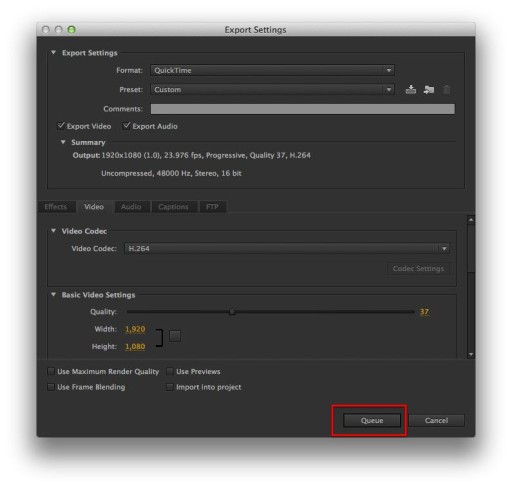Switch to the Audio tab
The width and height of the screenshot is (512, 488).
tap(131, 207)
